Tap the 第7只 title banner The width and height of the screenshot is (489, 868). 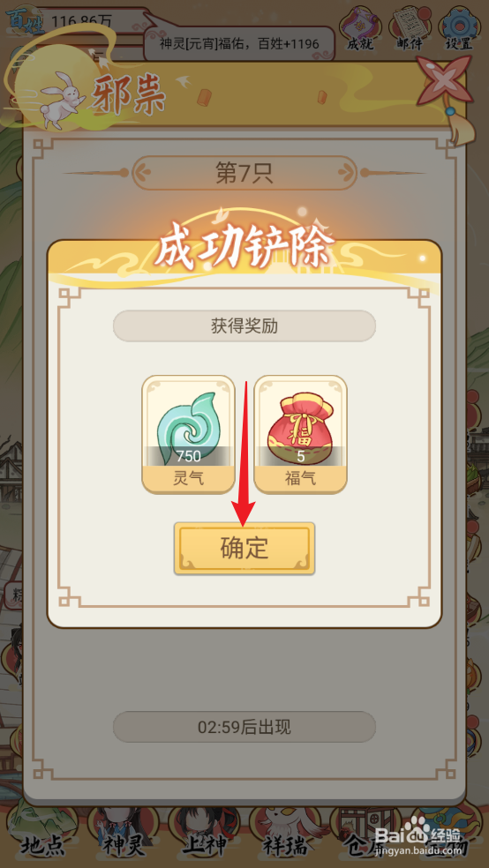coord(244,173)
